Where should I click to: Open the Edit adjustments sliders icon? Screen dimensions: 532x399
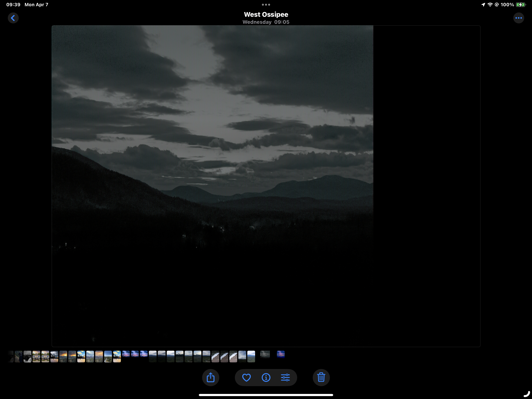click(285, 377)
